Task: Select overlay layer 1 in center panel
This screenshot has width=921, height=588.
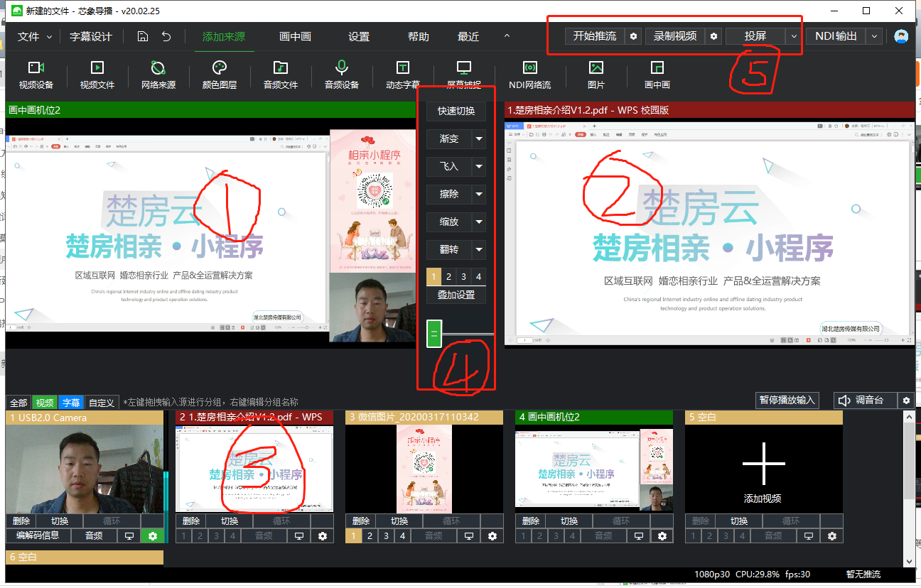Action: [433, 276]
